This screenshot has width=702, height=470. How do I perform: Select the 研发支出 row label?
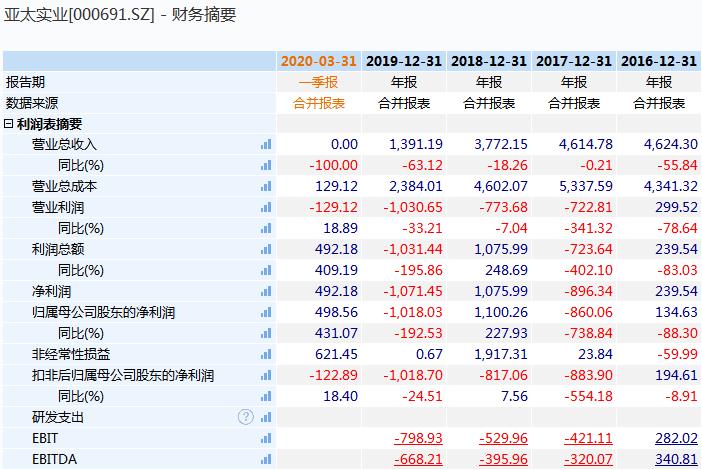click(58, 417)
